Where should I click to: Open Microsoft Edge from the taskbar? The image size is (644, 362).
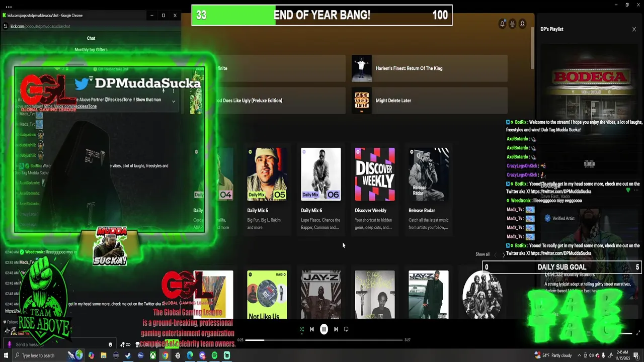pos(190,355)
